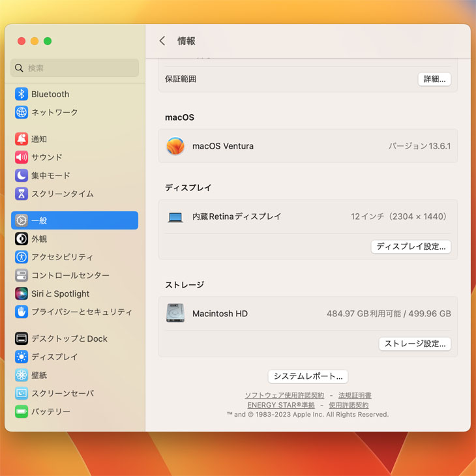Select the 通知 bell icon
Image resolution: width=476 pixels, height=476 pixels.
click(x=22, y=139)
